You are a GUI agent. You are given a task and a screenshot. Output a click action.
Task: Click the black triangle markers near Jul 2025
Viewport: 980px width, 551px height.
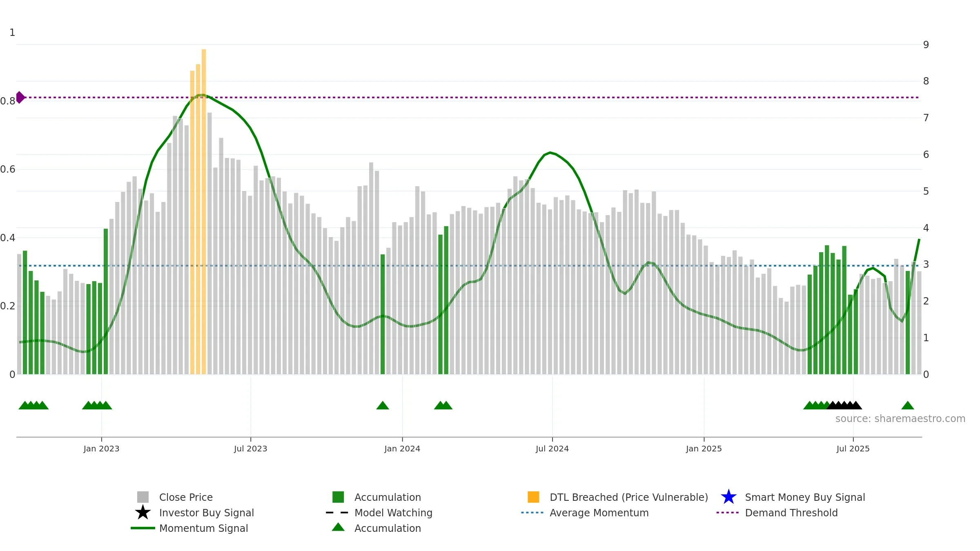click(x=844, y=405)
